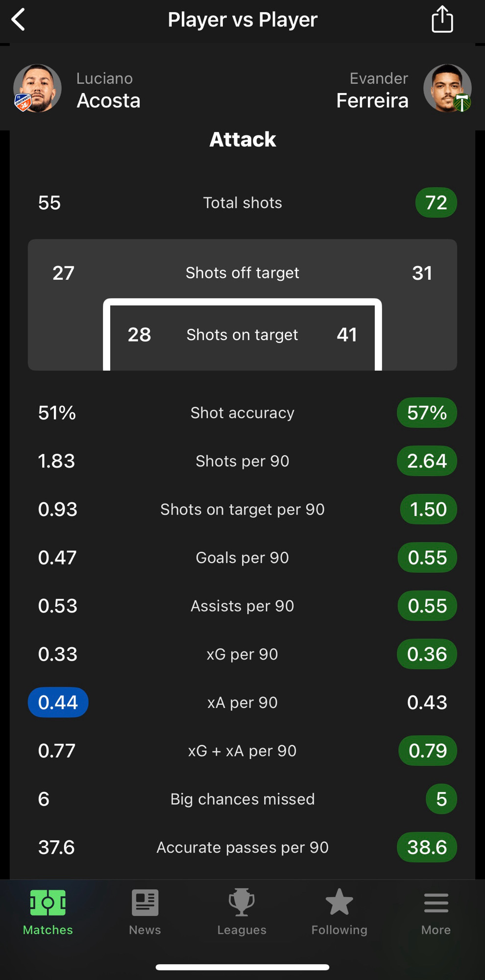485x980 pixels.
Task: Select the Shot accuracy 57% badge
Action: coord(427,413)
